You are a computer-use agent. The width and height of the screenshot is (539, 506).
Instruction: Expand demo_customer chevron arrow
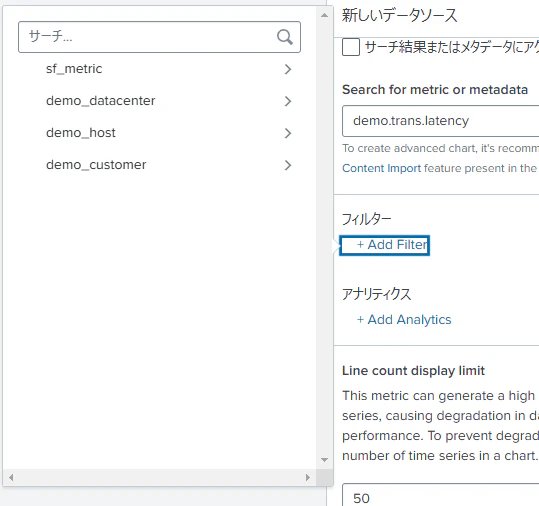pos(288,165)
